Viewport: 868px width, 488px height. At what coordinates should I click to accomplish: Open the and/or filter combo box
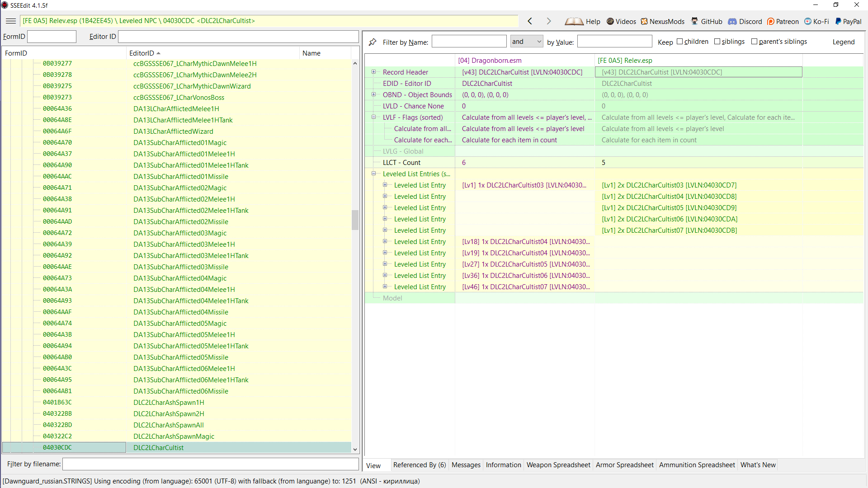(527, 42)
